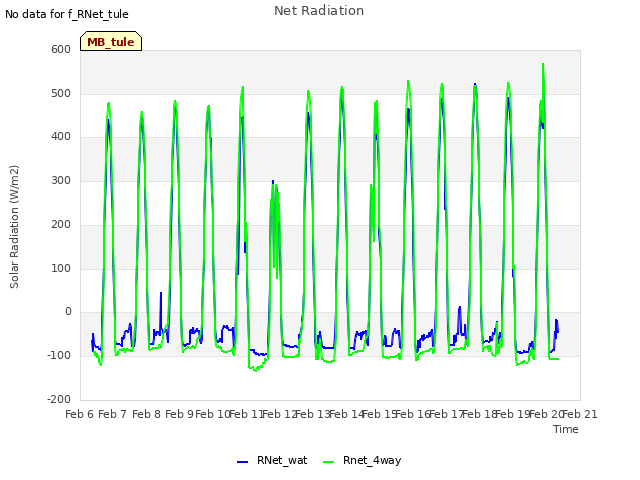Click the 0 y-axis tick label

coord(68,312)
